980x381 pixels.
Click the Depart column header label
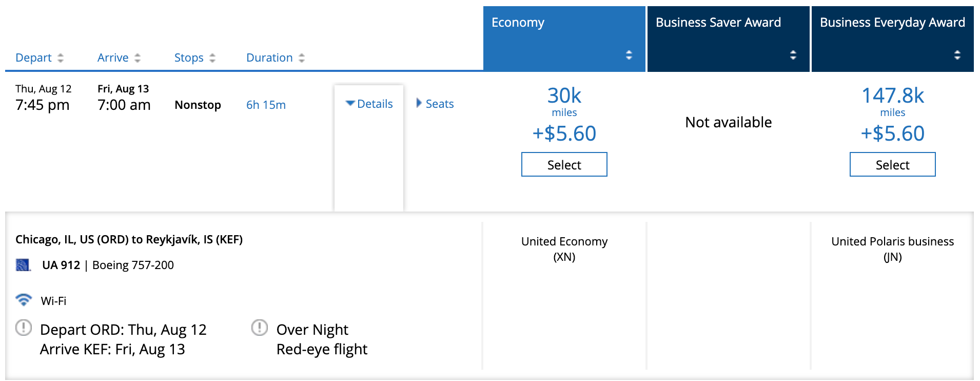coord(33,58)
